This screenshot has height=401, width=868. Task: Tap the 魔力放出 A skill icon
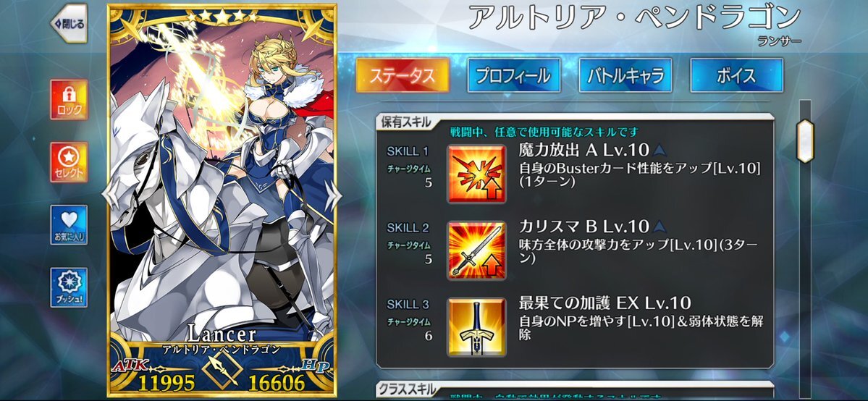(x=476, y=174)
